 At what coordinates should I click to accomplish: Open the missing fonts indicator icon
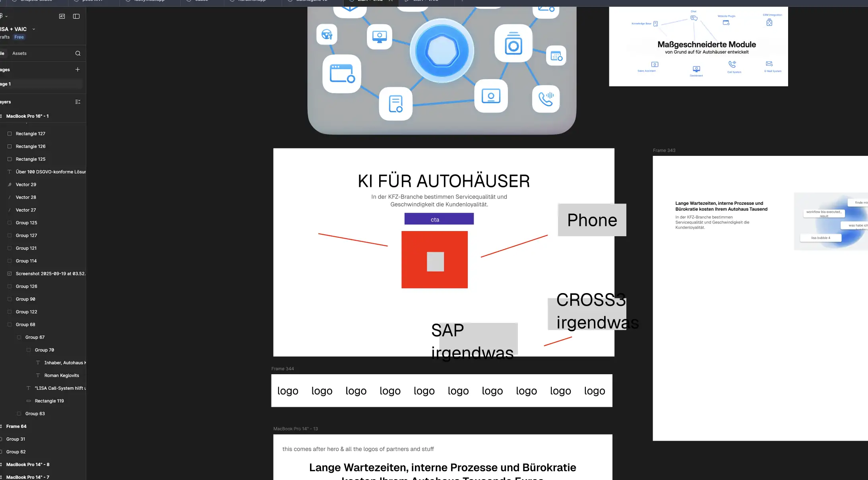[62, 16]
